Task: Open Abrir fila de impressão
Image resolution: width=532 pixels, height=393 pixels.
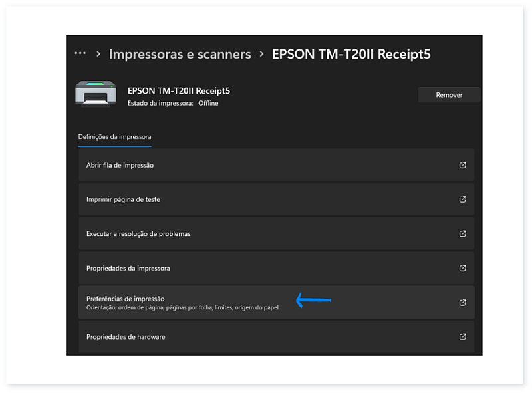Action: tap(120, 165)
